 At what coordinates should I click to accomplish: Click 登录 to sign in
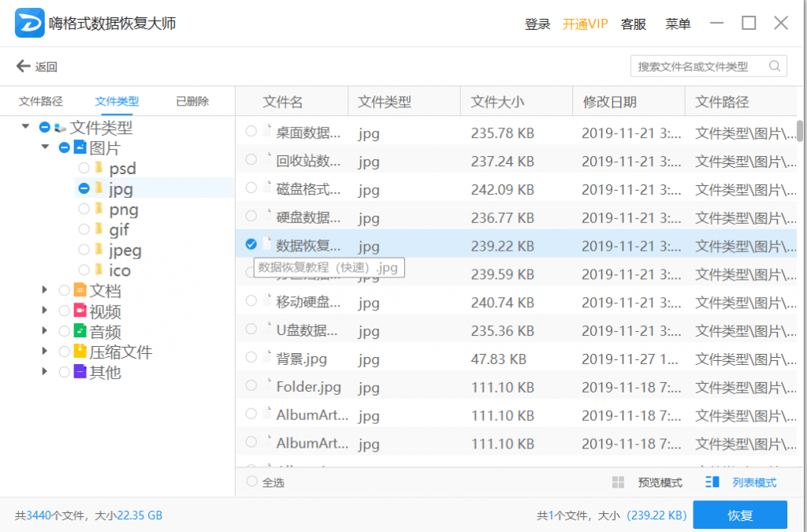coord(537,24)
